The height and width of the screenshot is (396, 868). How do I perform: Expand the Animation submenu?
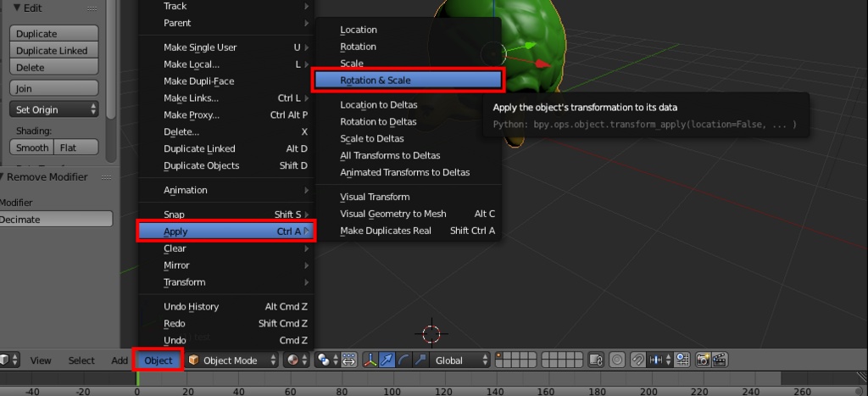225,190
